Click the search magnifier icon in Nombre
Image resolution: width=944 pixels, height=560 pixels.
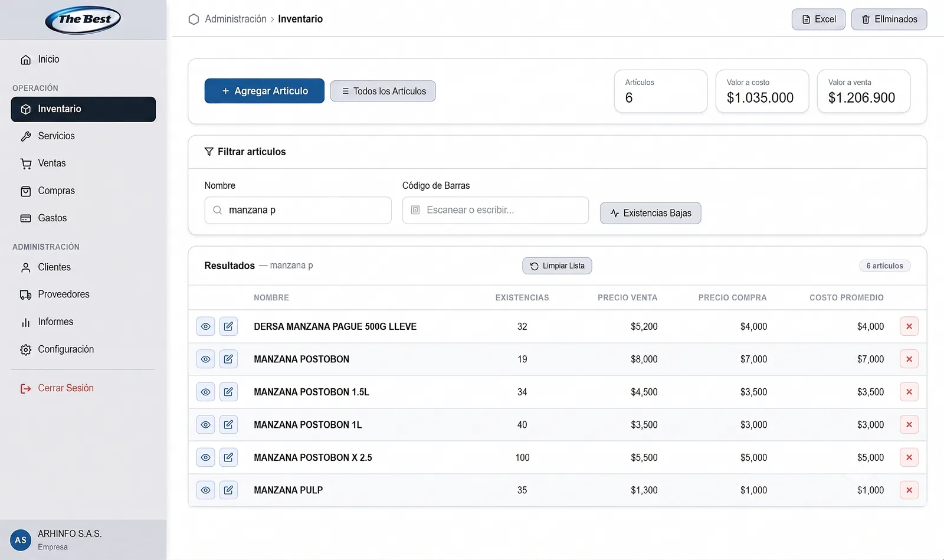(x=218, y=210)
